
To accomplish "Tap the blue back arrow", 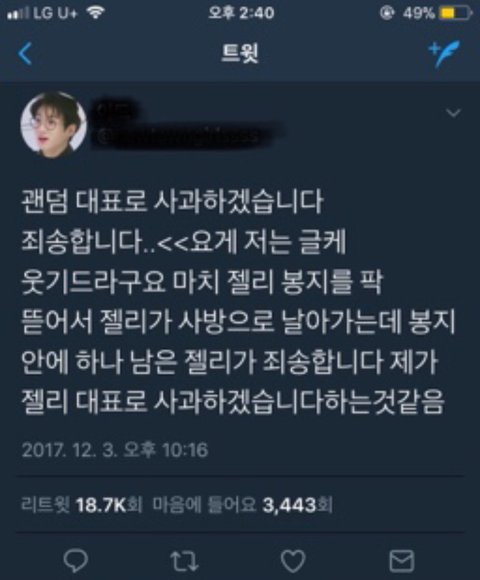I will pos(25,54).
